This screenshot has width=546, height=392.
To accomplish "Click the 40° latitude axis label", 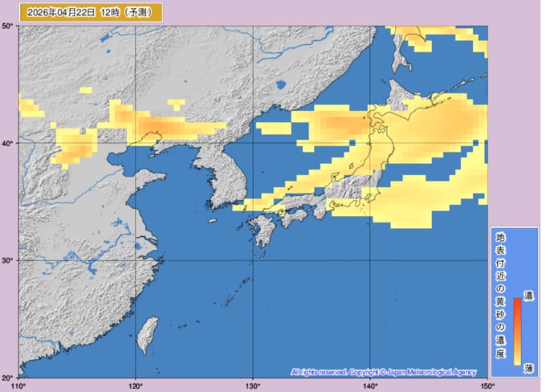I will click(7, 144).
